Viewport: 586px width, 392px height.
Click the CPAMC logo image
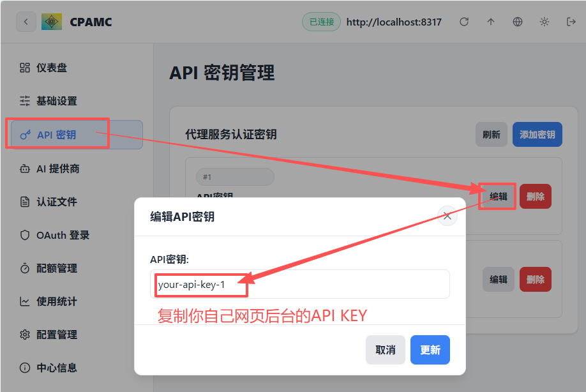pyautogui.click(x=52, y=22)
